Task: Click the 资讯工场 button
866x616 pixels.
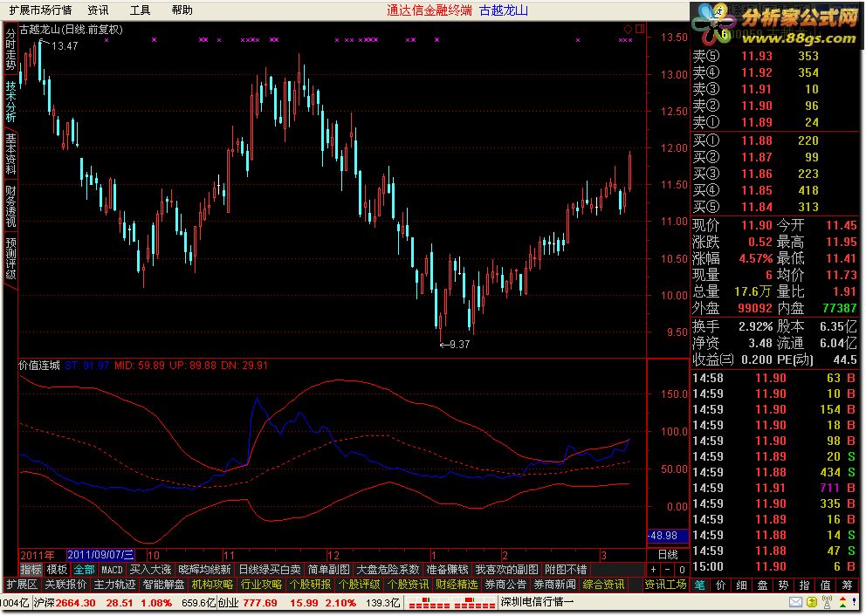Action: tap(665, 585)
